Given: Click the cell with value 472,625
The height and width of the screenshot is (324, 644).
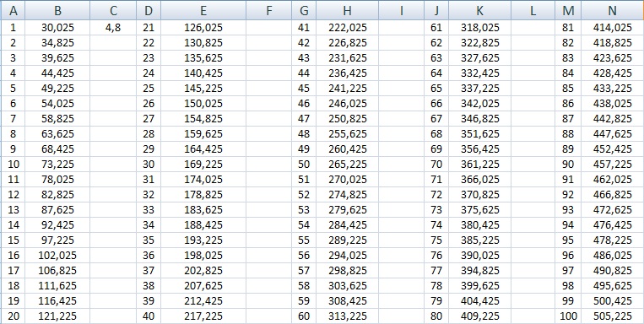Looking at the screenshot, I should click(613, 210).
